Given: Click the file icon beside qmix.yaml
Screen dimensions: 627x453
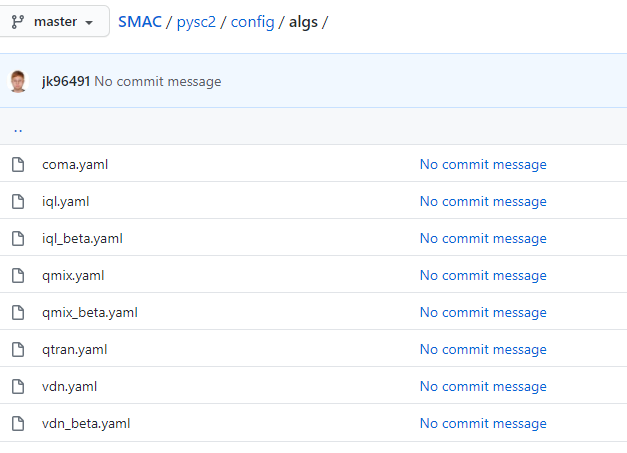Looking at the screenshot, I should point(17,275).
